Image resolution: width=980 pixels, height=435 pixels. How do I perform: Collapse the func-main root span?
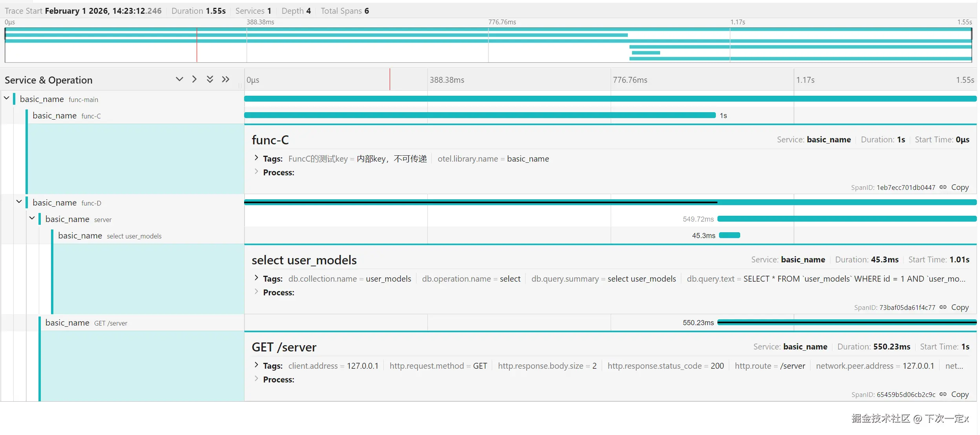(7, 98)
